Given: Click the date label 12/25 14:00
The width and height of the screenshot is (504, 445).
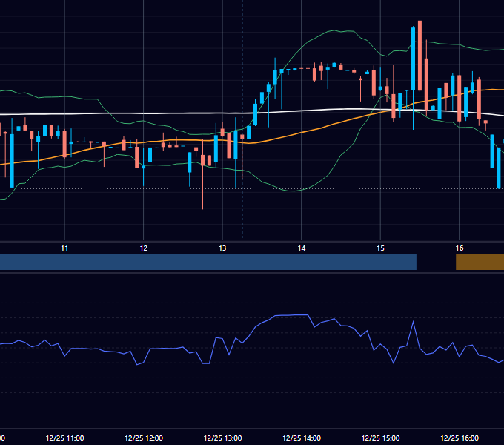Looking at the screenshot, I should (302, 438).
